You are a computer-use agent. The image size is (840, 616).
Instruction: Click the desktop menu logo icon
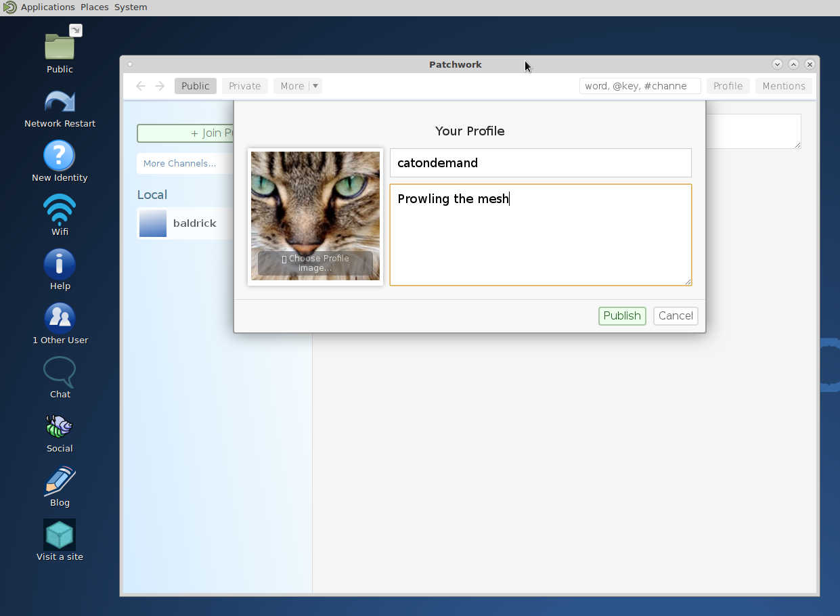(x=9, y=7)
